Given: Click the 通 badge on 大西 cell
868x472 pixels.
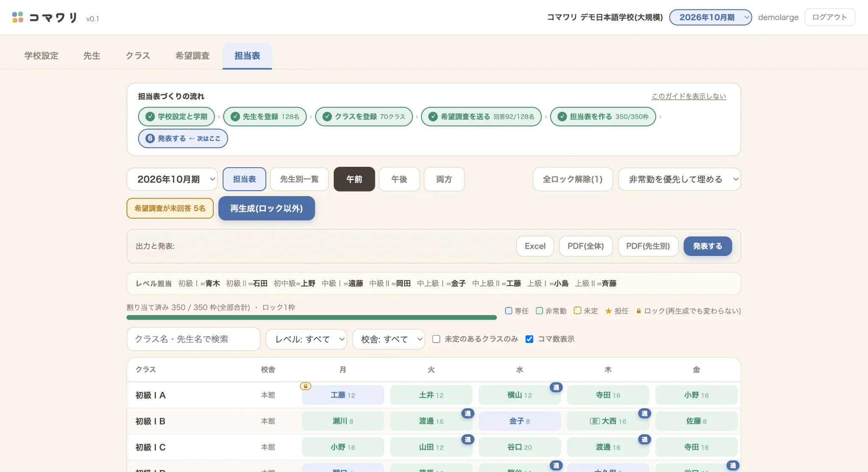Looking at the screenshot, I should coord(644,413).
